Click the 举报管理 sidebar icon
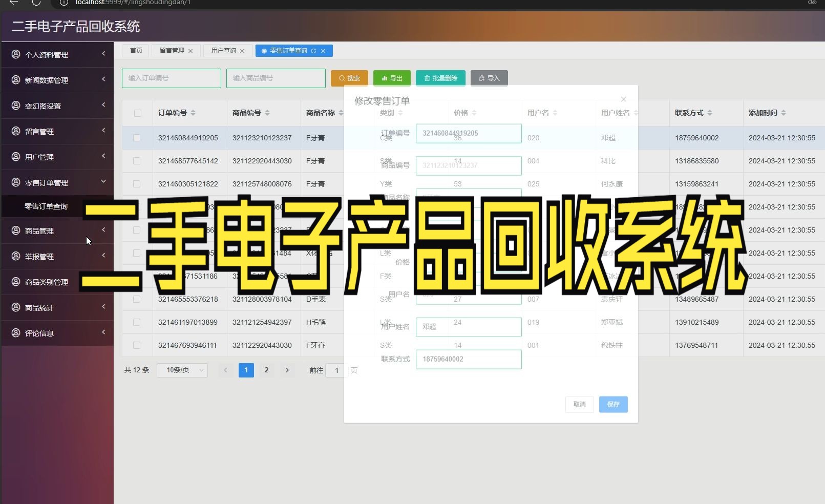 16,256
